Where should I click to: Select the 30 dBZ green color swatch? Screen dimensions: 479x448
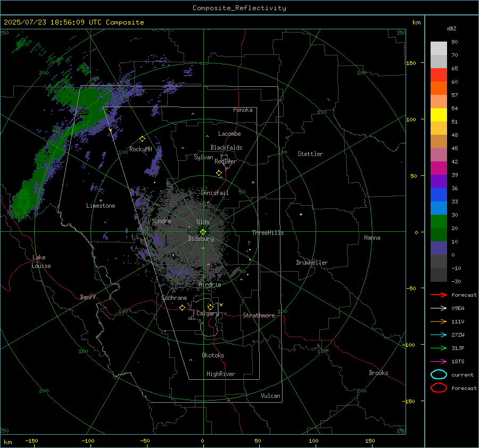point(439,221)
